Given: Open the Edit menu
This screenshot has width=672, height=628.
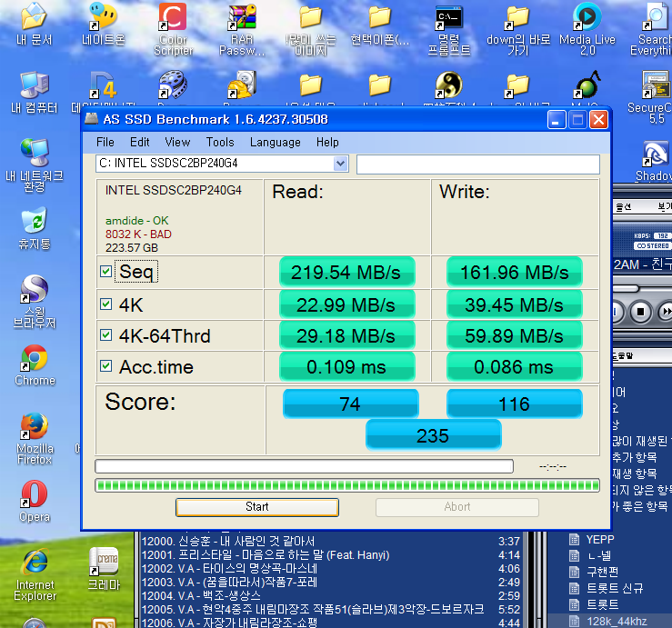Looking at the screenshot, I should point(140,142).
